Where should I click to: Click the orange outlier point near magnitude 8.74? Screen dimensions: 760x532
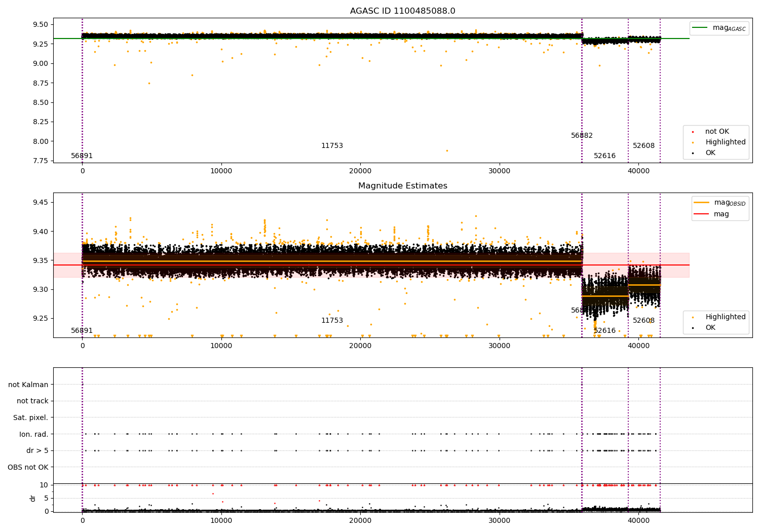149,84
